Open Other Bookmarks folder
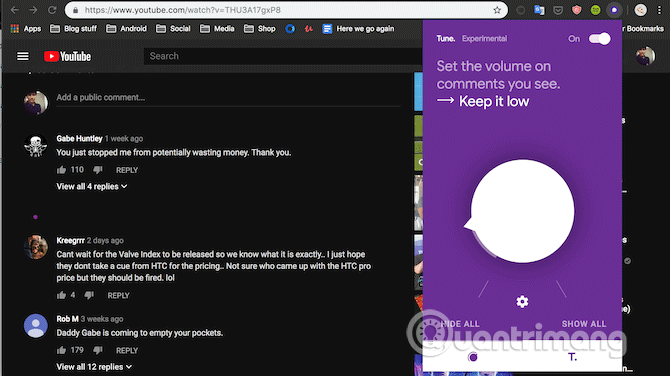The height and width of the screenshot is (376, 670). click(643, 29)
